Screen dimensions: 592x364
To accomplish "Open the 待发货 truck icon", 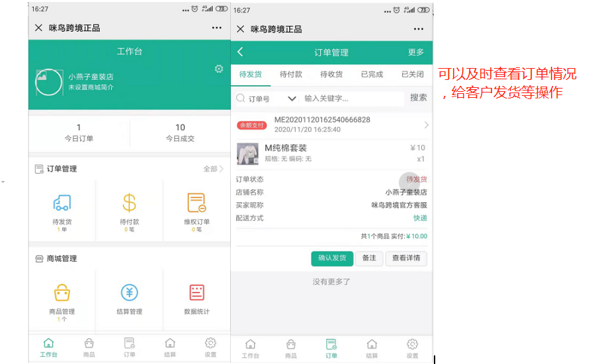I will (62, 203).
